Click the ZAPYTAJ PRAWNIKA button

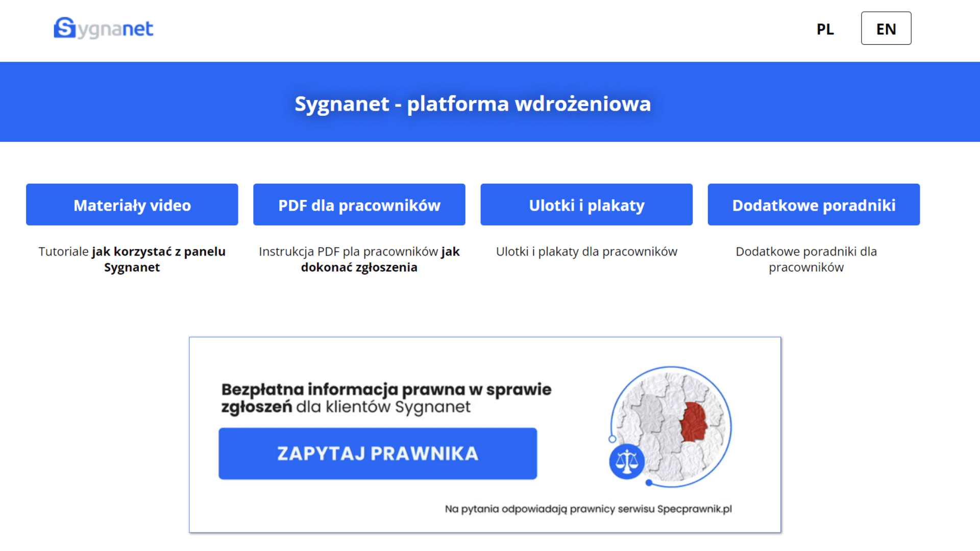378,454
